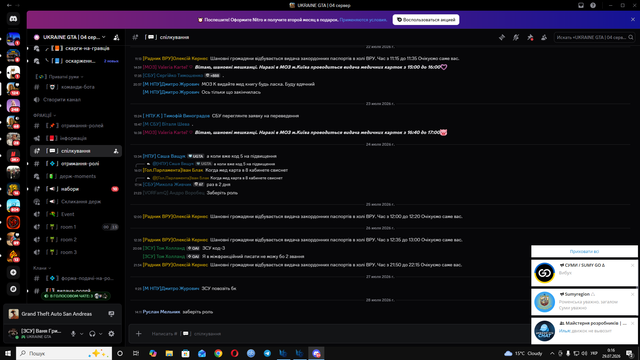Open server icon with 2K+ badge
The image size is (640, 360).
[x=13, y=156]
